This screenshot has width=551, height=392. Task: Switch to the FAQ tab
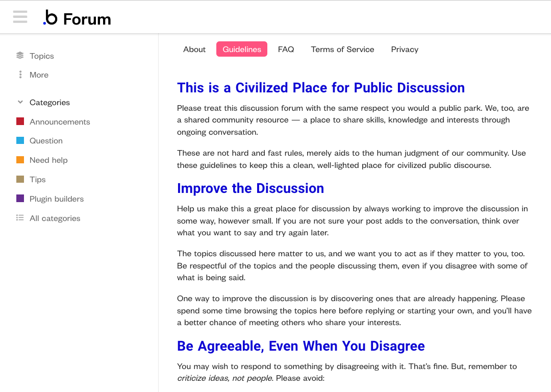[x=286, y=49]
